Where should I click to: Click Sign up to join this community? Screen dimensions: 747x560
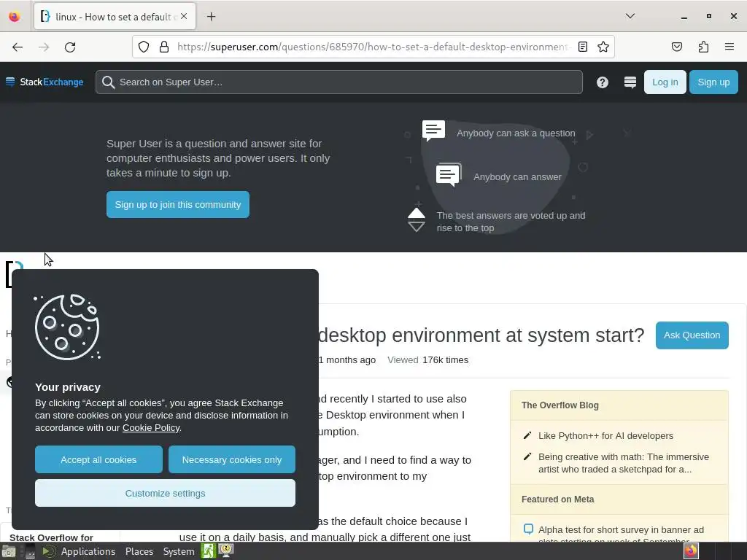178,204
